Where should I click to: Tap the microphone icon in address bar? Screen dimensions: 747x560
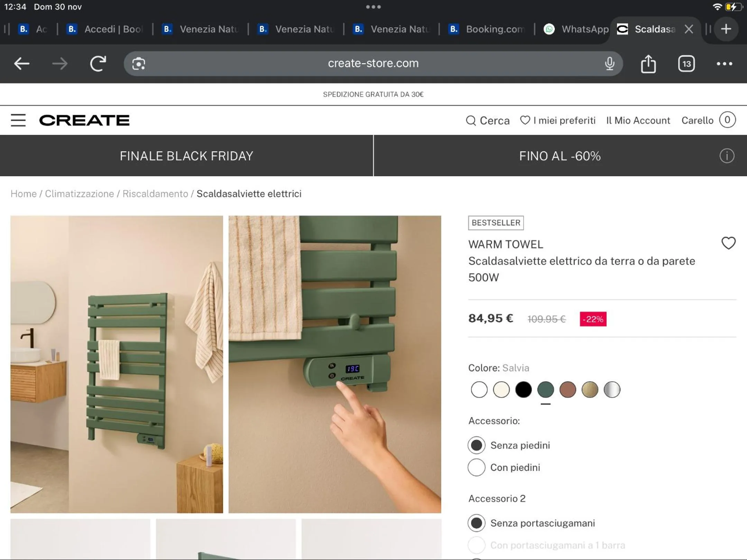609,64
